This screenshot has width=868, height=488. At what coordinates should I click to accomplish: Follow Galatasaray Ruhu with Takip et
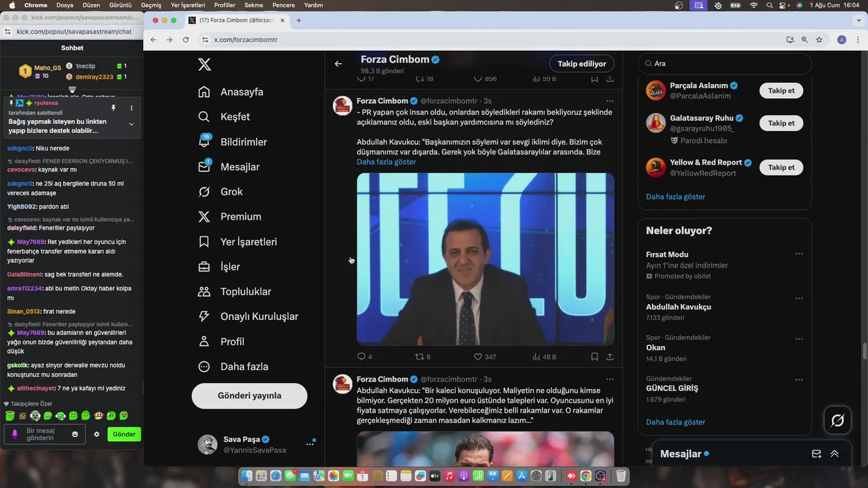[781, 123]
